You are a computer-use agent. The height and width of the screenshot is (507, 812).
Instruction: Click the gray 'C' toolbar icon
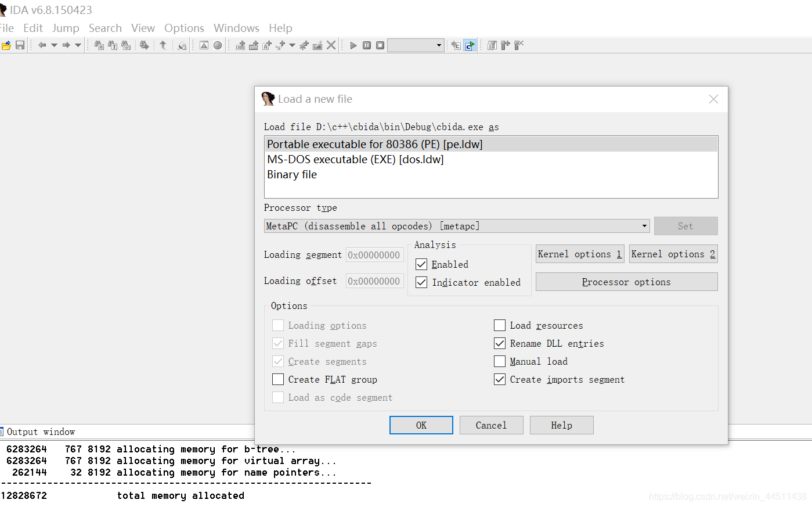click(x=456, y=45)
